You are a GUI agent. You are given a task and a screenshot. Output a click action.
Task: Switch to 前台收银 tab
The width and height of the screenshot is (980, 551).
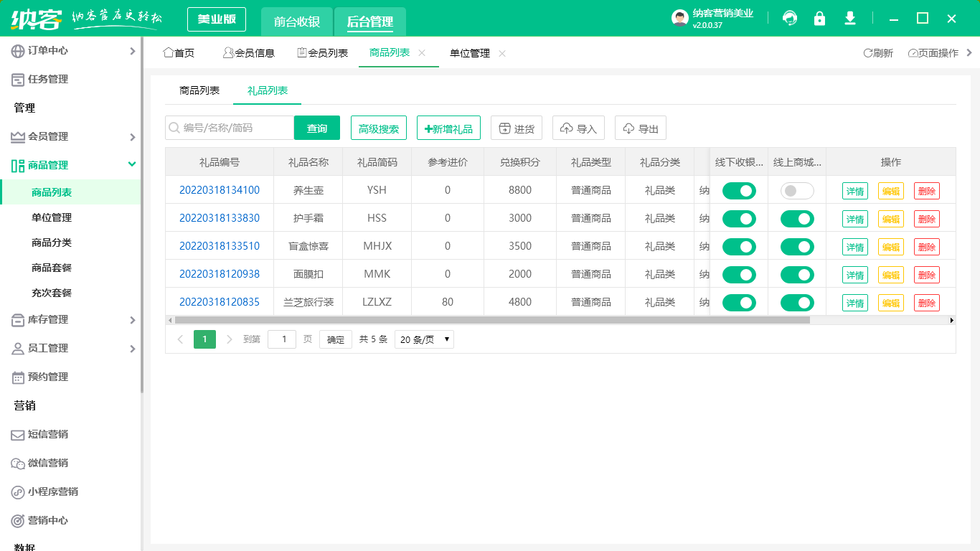coord(297,22)
